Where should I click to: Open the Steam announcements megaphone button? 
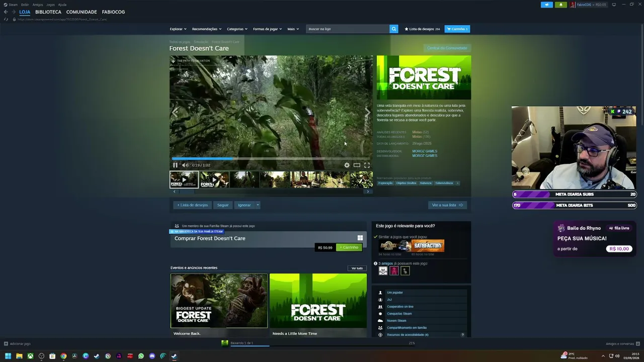(x=547, y=5)
